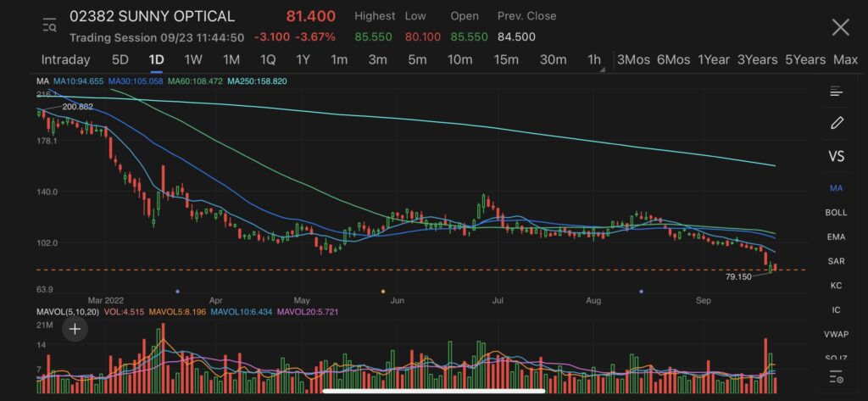Select the 30m timeframe
The image size is (868, 401).
(x=553, y=59)
